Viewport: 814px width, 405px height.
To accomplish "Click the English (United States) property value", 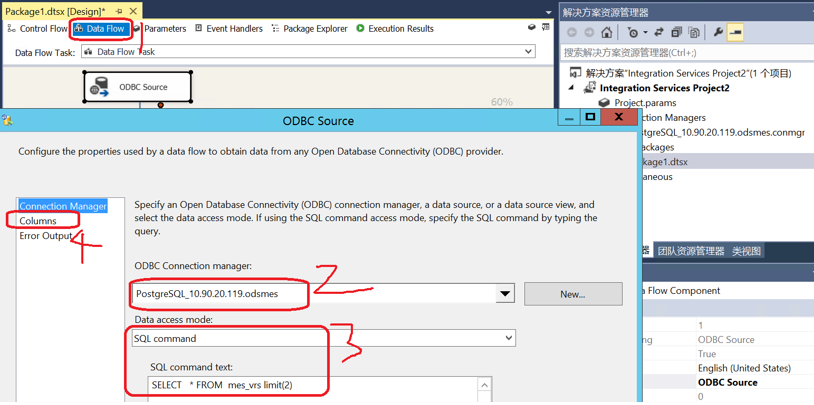I will (744, 368).
